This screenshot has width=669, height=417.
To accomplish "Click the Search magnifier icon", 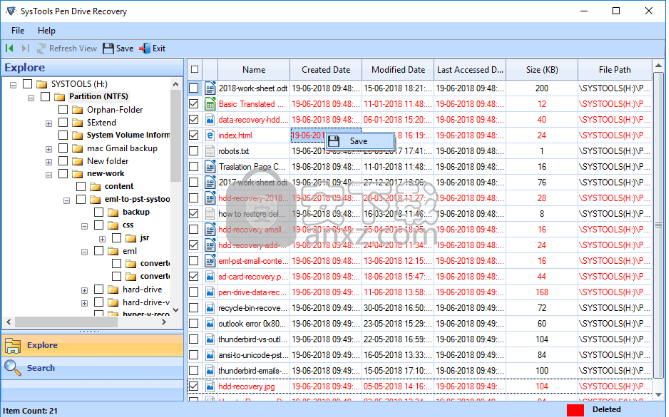I will (x=13, y=367).
